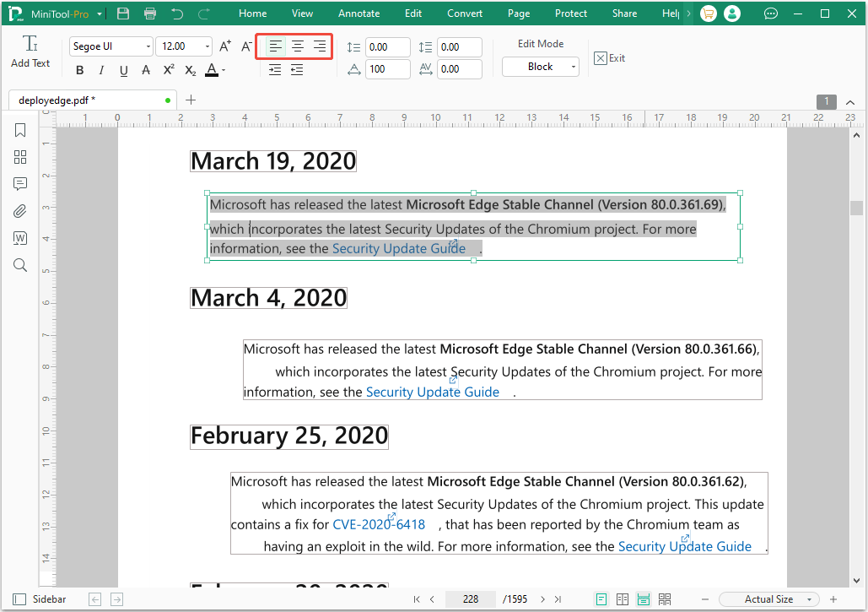The height and width of the screenshot is (612, 868).
Task: Open the View tab
Action: [302, 14]
